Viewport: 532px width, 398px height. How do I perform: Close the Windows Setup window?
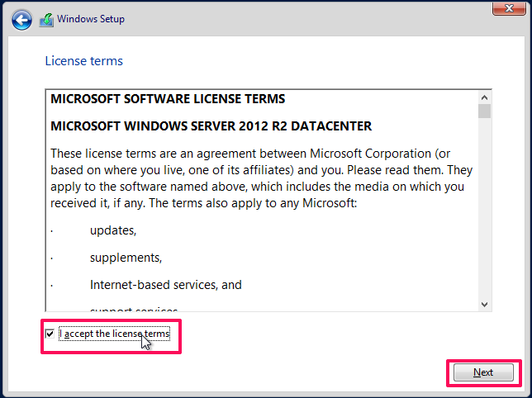pyautogui.click(x=509, y=8)
